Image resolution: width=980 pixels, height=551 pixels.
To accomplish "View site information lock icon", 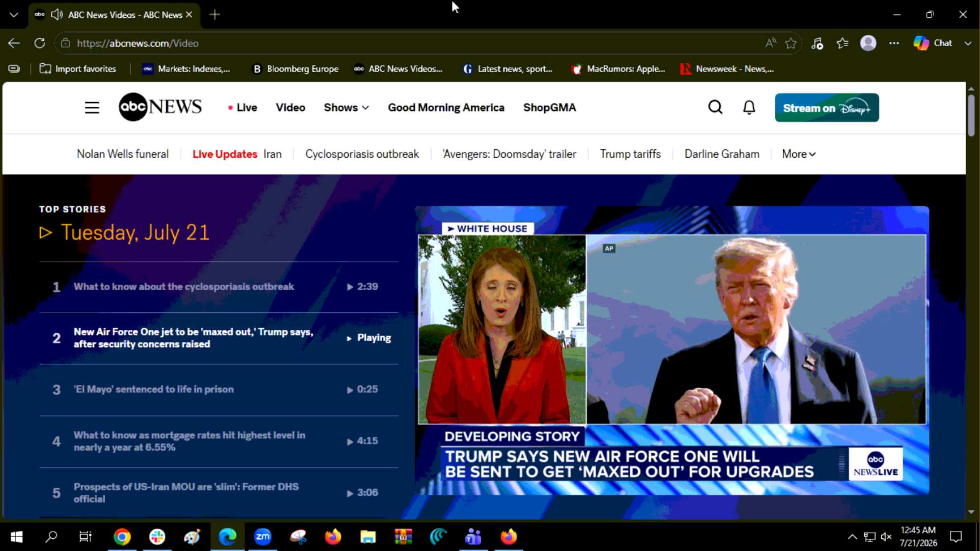I will coord(65,43).
